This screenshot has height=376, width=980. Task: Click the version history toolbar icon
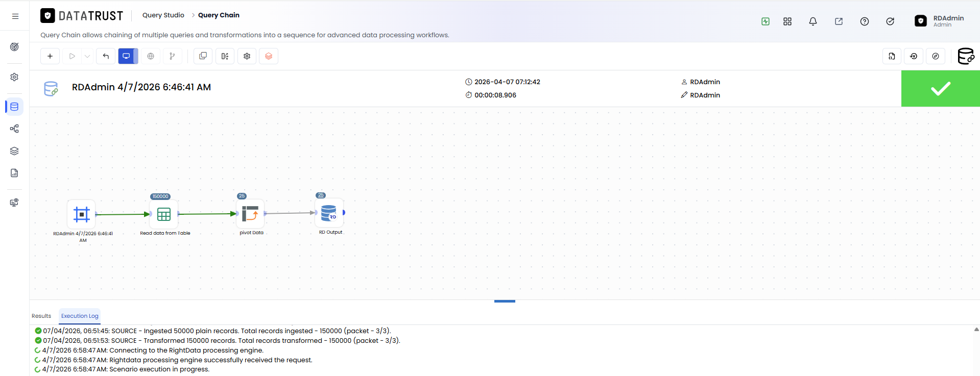pos(914,56)
